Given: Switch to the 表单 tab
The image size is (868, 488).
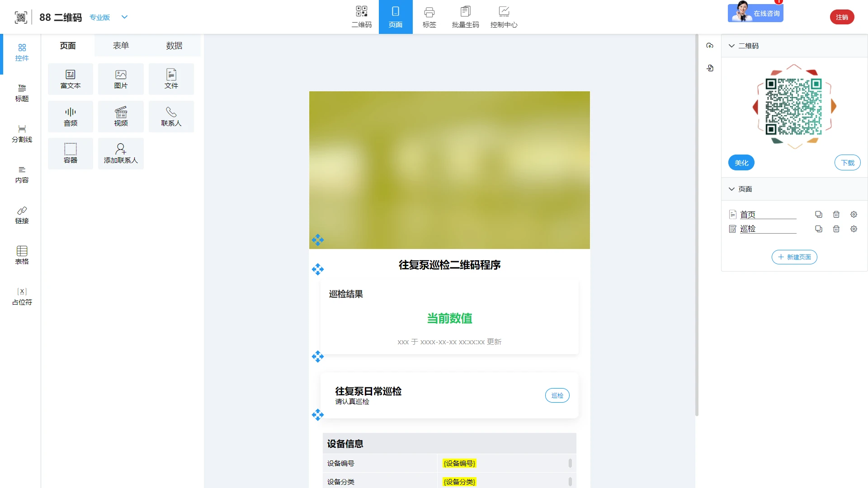Looking at the screenshot, I should coord(121,46).
